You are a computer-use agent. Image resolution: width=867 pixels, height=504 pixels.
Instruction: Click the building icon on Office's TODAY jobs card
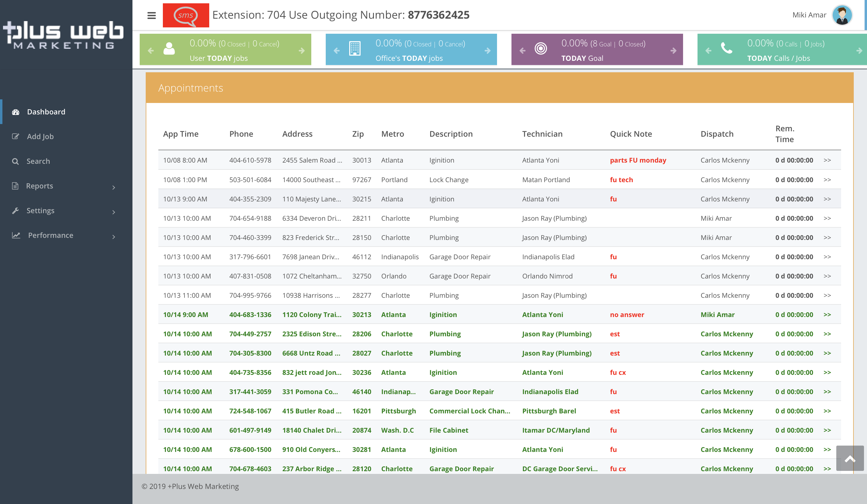tap(356, 49)
